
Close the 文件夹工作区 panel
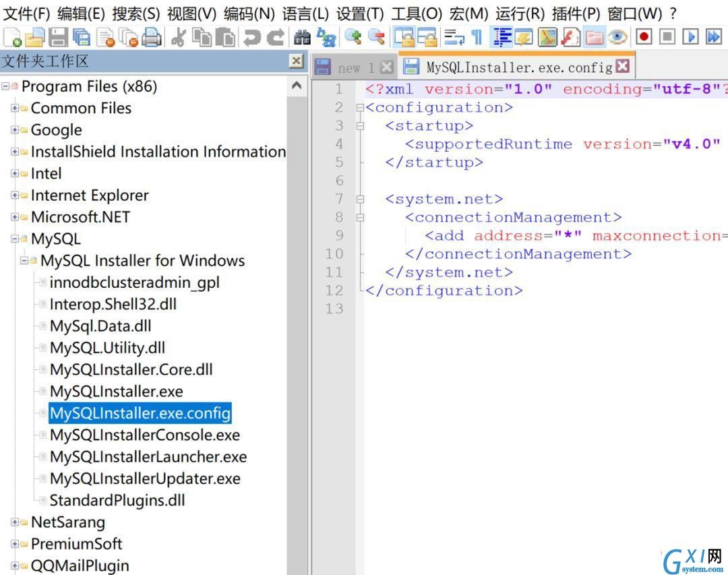[x=296, y=61]
